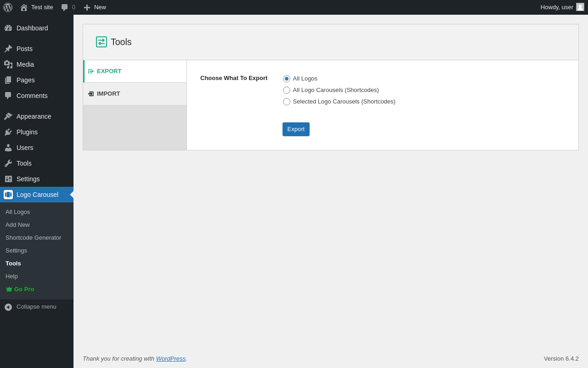Click the Users person icon
The height and width of the screenshot is (368, 588).
8,148
